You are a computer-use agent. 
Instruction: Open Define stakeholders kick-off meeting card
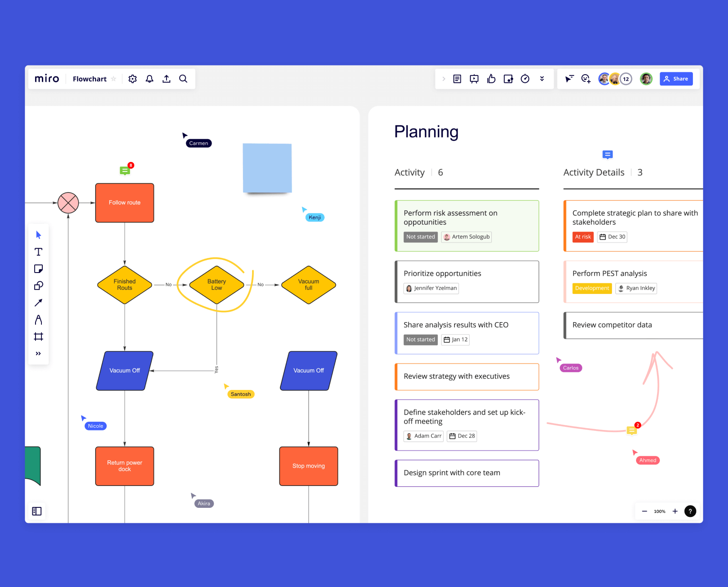pos(467,425)
